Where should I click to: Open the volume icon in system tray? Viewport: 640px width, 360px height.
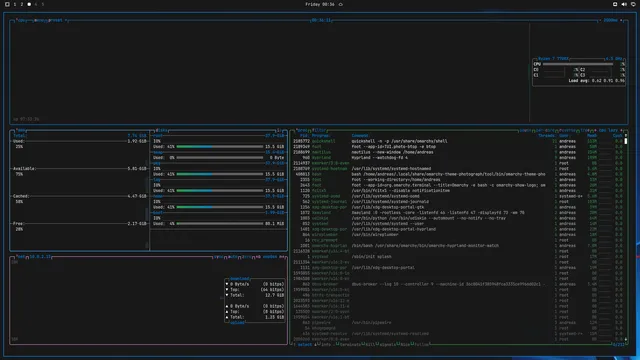click(624, 4)
